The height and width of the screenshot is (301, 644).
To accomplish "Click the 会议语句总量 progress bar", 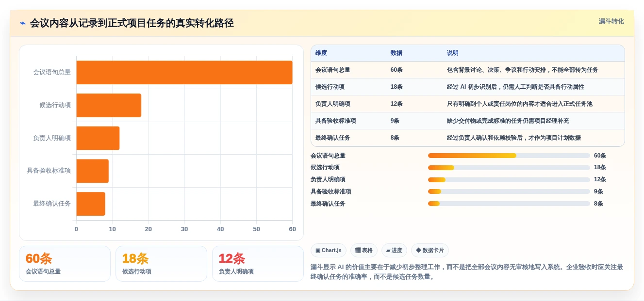I will [x=509, y=156].
